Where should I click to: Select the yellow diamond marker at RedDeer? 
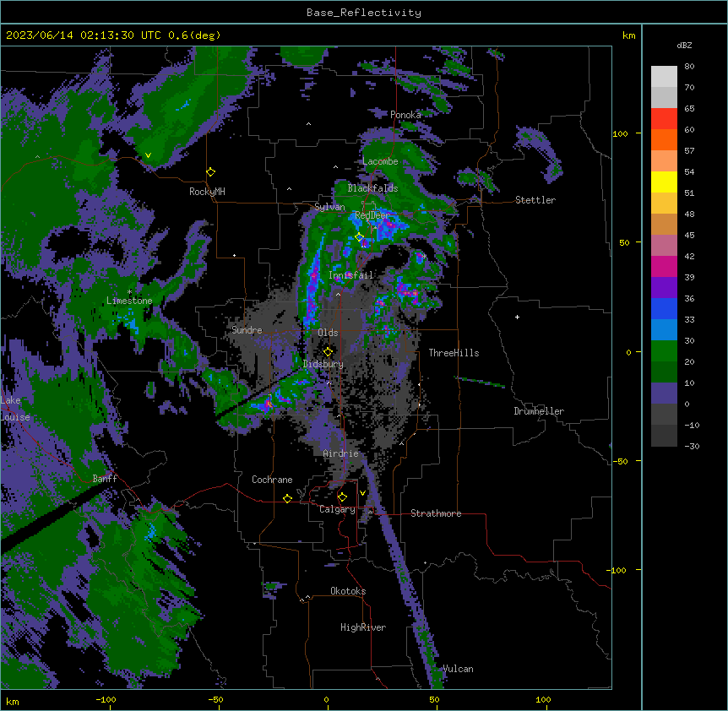359,237
